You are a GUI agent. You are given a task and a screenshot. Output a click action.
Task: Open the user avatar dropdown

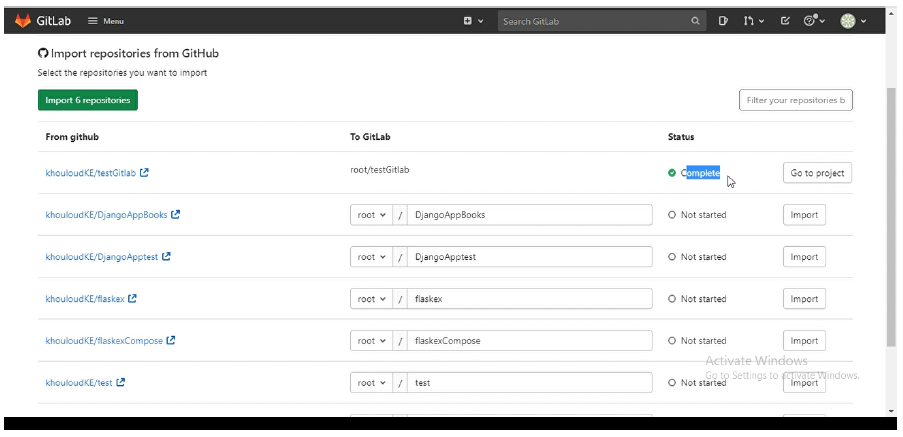853,21
